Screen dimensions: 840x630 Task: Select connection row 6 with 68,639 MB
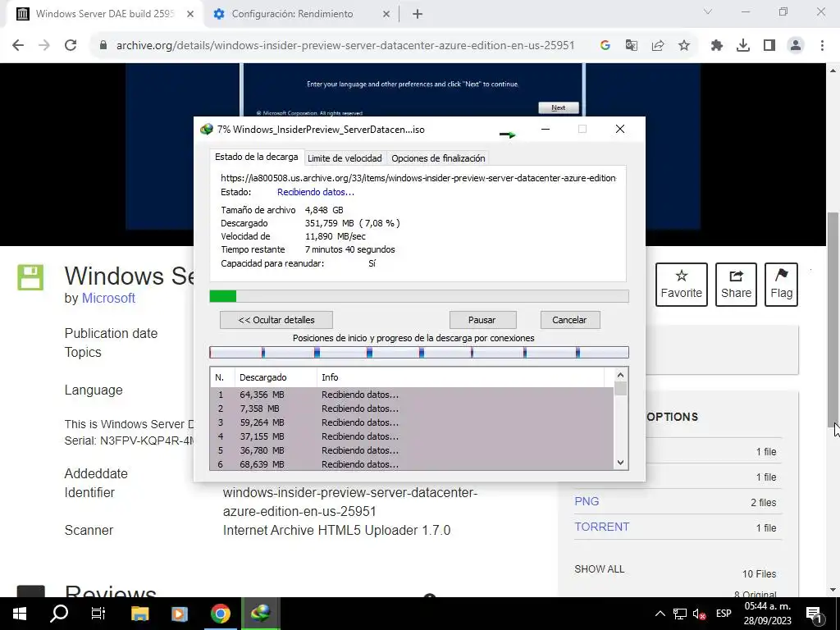[x=412, y=464]
